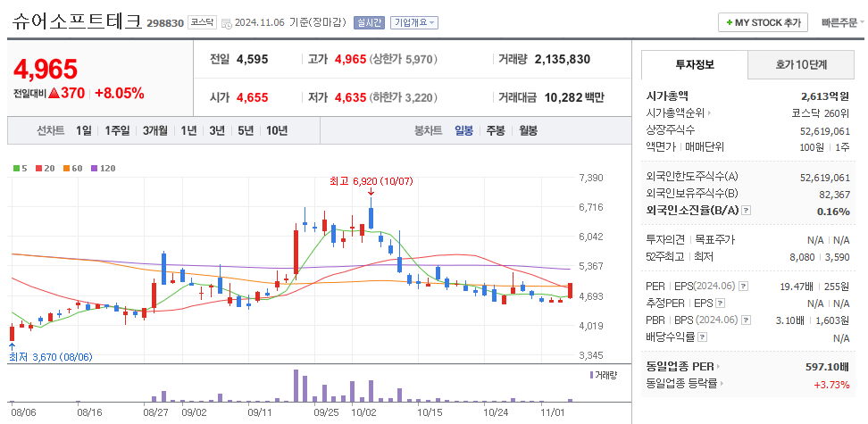This screenshot has height=424, width=868.
Task: Click the 코스닥 260위 ranking value
Action: [821, 113]
